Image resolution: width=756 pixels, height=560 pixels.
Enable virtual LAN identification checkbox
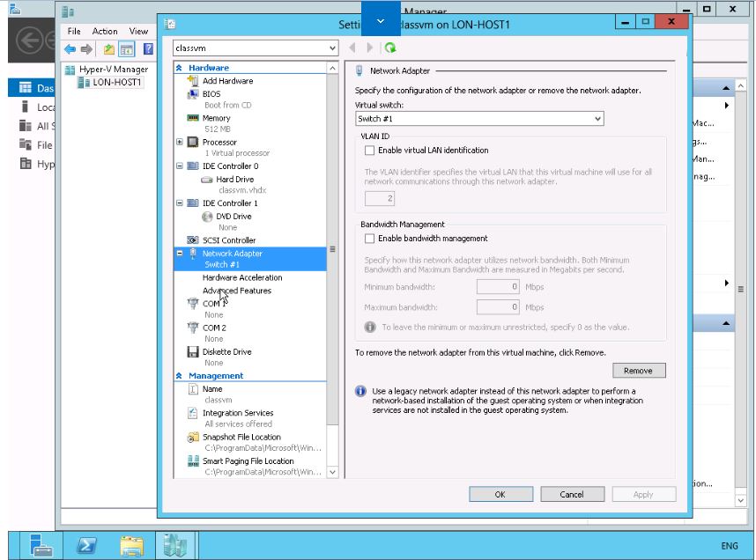370,151
